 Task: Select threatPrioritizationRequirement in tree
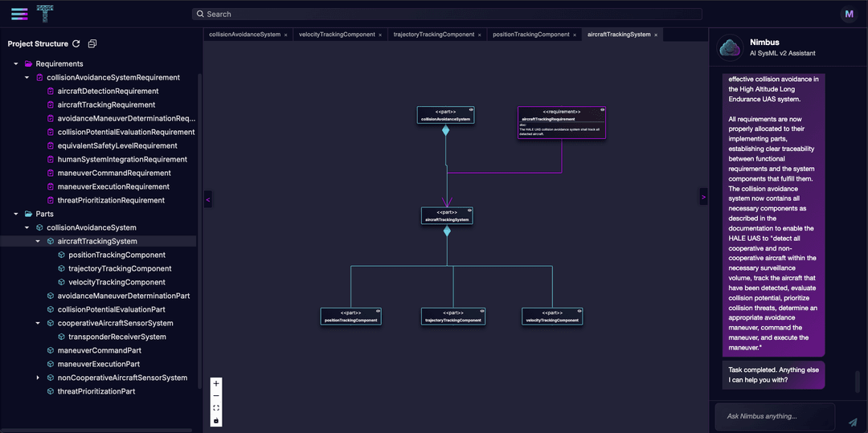coord(111,200)
